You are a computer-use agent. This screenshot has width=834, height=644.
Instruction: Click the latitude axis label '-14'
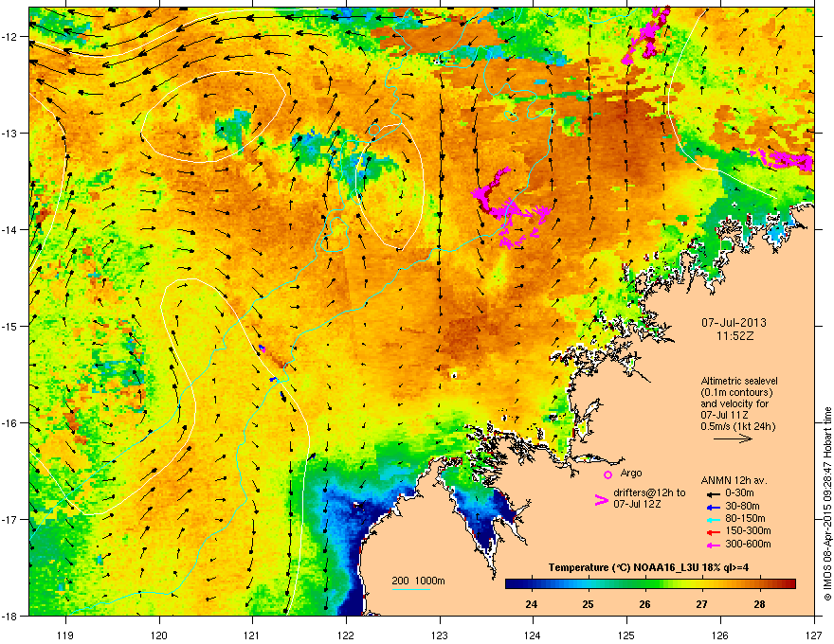click(x=10, y=229)
